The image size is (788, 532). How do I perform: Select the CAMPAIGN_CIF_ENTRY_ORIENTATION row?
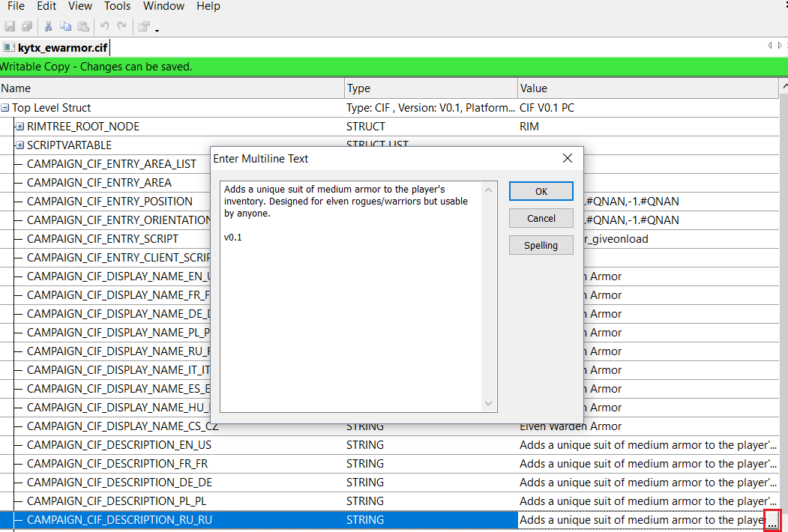coord(118,220)
